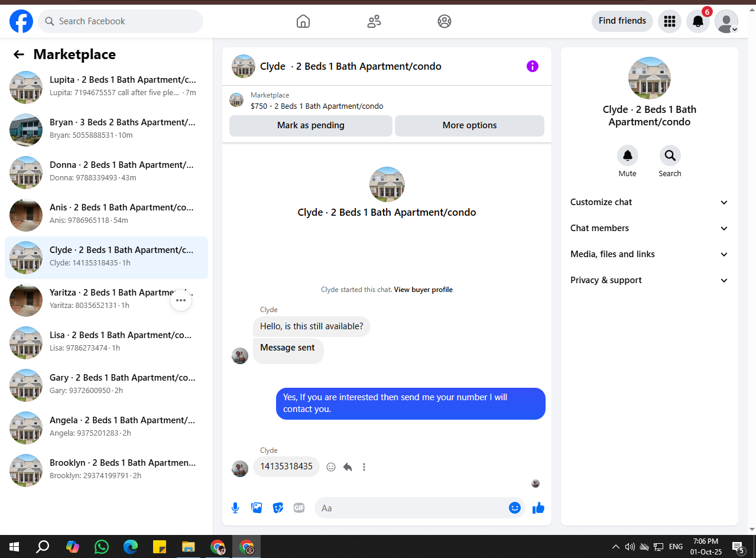756x558 pixels.
Task: Click the Facebook logo
Action: point(21,21)
